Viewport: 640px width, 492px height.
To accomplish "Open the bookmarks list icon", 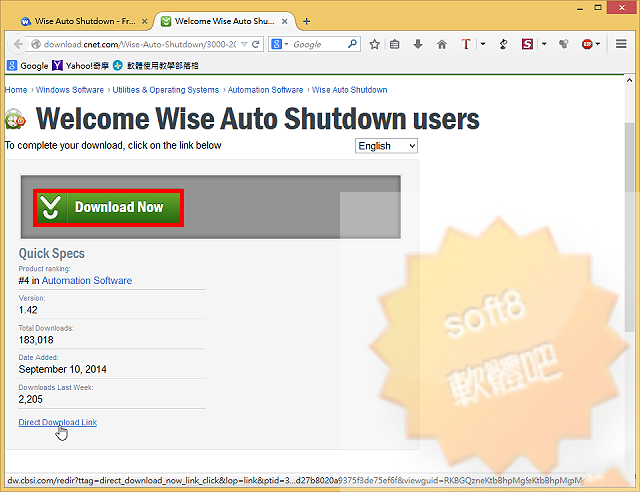I will 394,44.
